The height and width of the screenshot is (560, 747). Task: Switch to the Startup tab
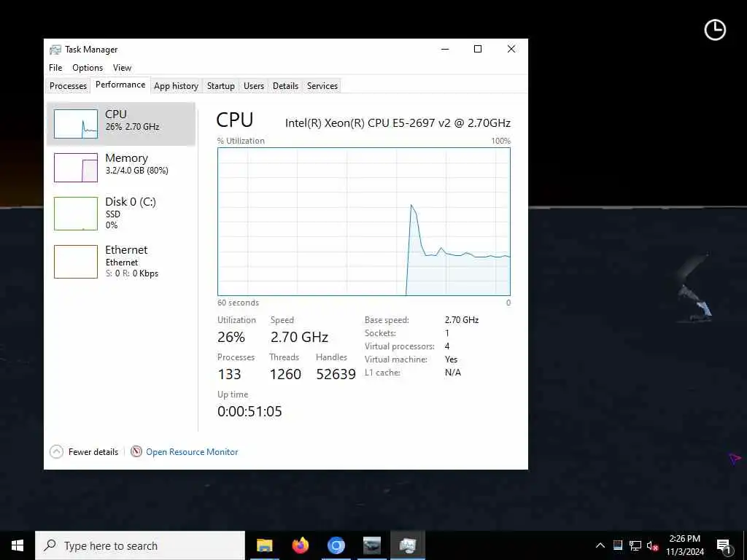[x=220, y=86]
